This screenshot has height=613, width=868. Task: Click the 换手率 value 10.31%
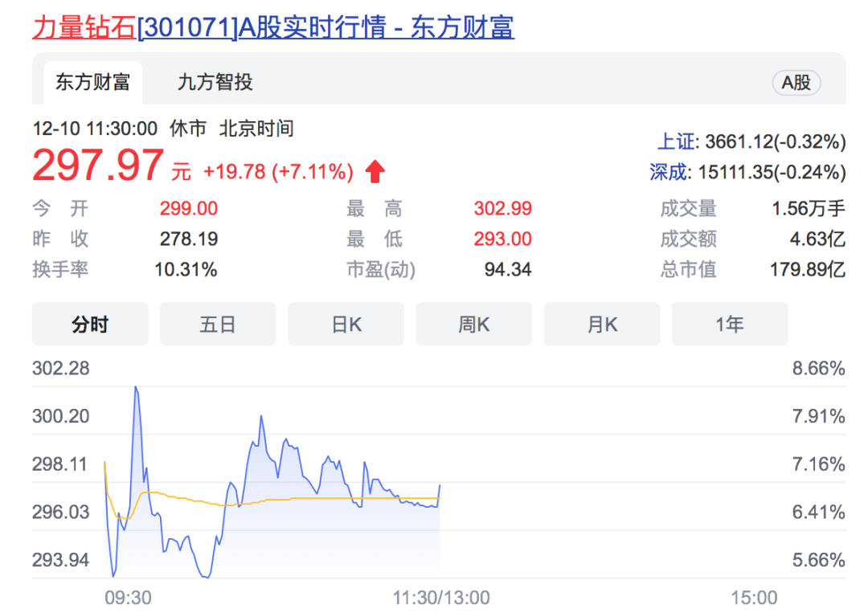point(186,269)
